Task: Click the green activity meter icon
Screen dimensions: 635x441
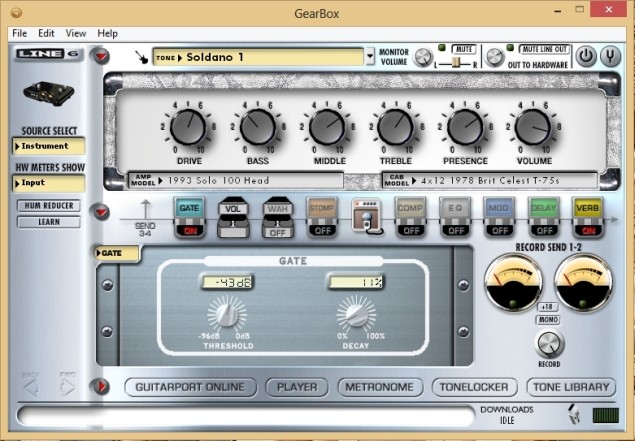Action: (606, 415)
